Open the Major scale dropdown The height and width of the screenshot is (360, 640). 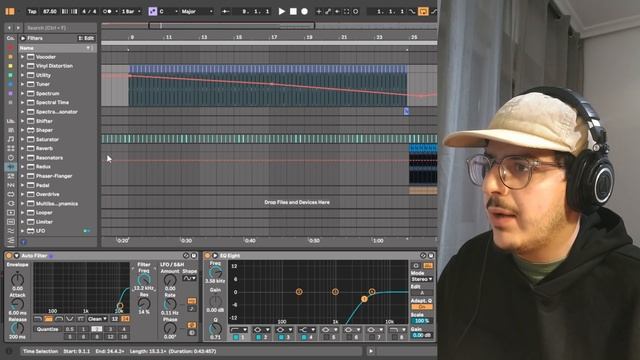197,11
